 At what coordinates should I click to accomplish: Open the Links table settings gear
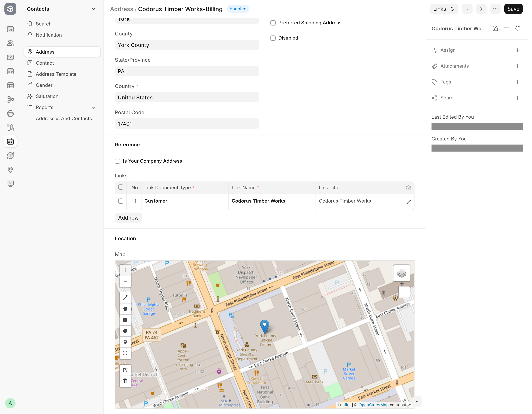click(x=408, y=188)
